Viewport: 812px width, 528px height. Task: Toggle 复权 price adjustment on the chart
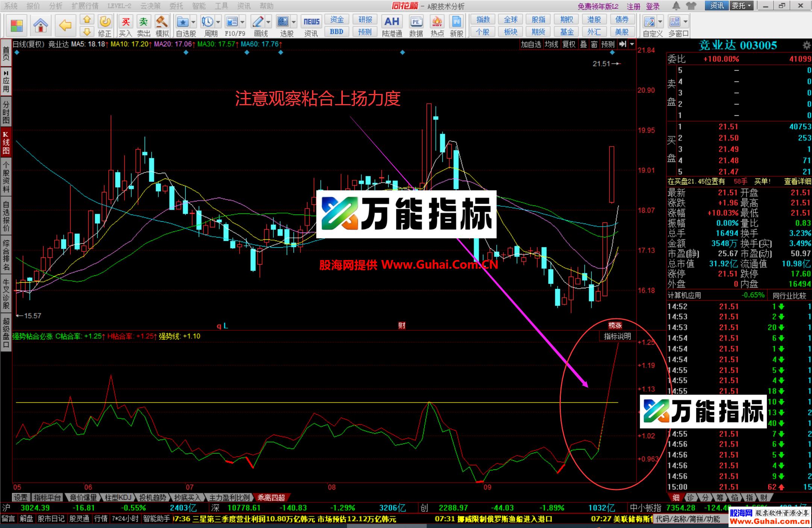[569, 44]
